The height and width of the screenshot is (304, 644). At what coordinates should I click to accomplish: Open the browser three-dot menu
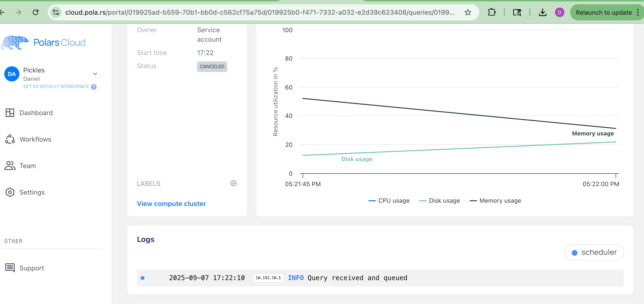click(638, 12)
